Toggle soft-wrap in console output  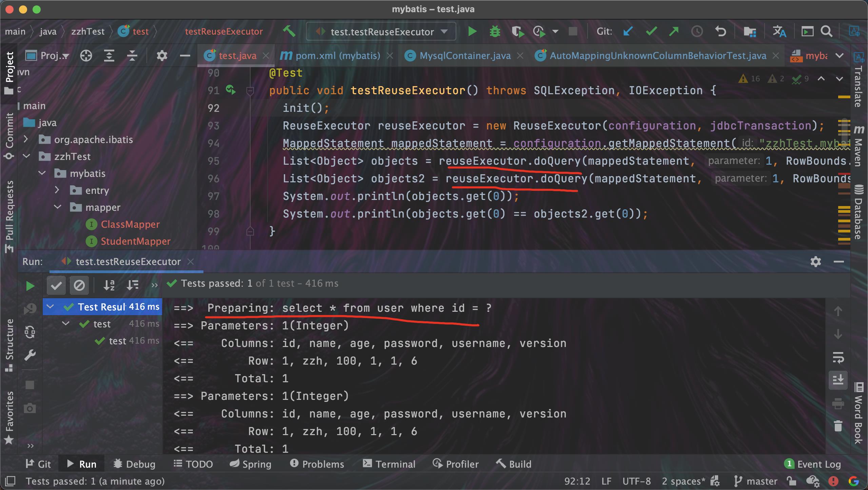pyautogui.click(x=838, y=358)
